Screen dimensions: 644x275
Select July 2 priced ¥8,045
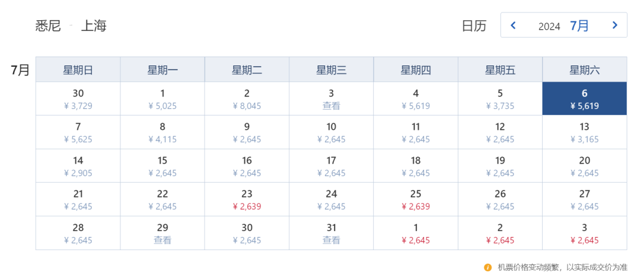247,99
